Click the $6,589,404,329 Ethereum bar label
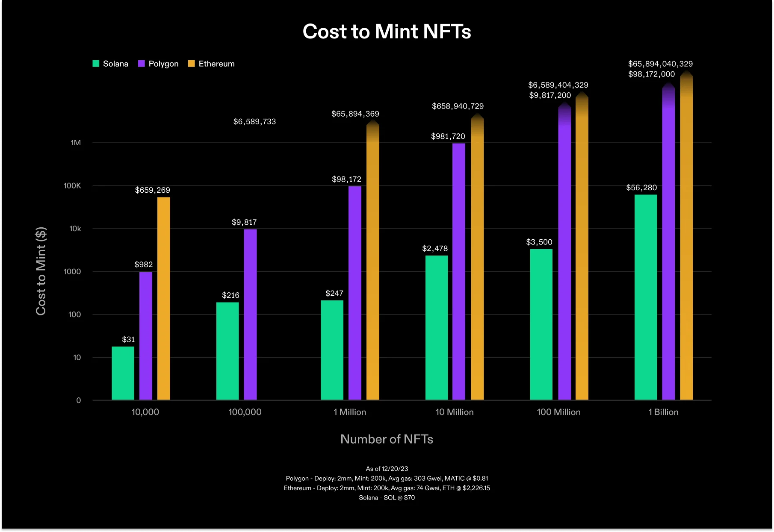Viewport: 774px width, 532px height. 558,85
